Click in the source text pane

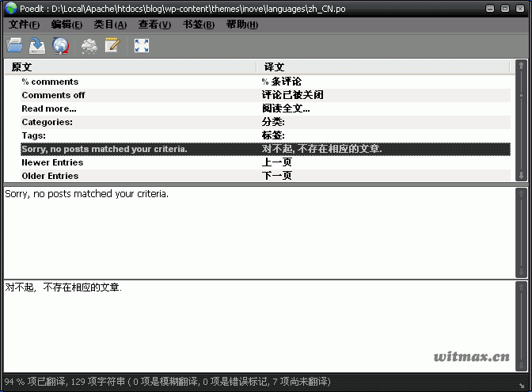coord(259,233)
